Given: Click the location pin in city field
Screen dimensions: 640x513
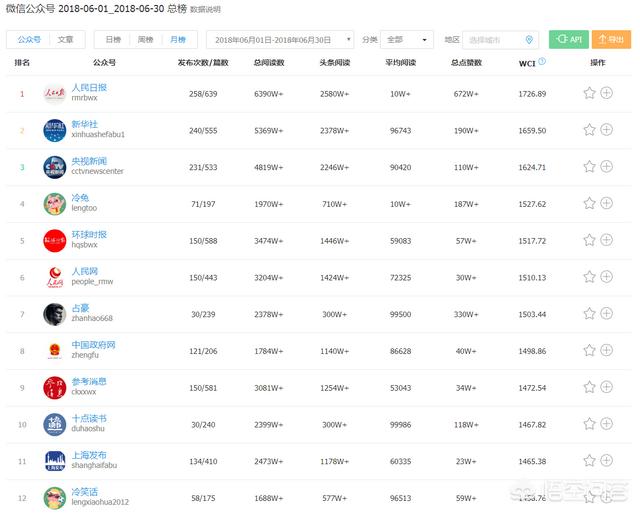Looking at the screenshot, I should (529, 40).
